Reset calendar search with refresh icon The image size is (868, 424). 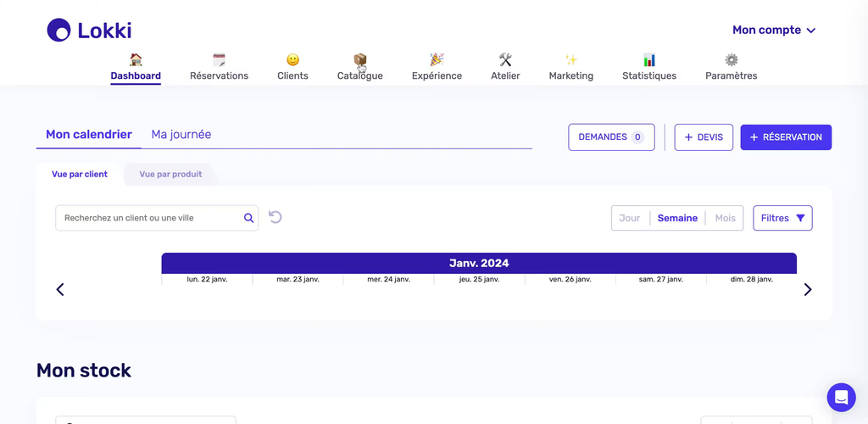click(275, 217)
